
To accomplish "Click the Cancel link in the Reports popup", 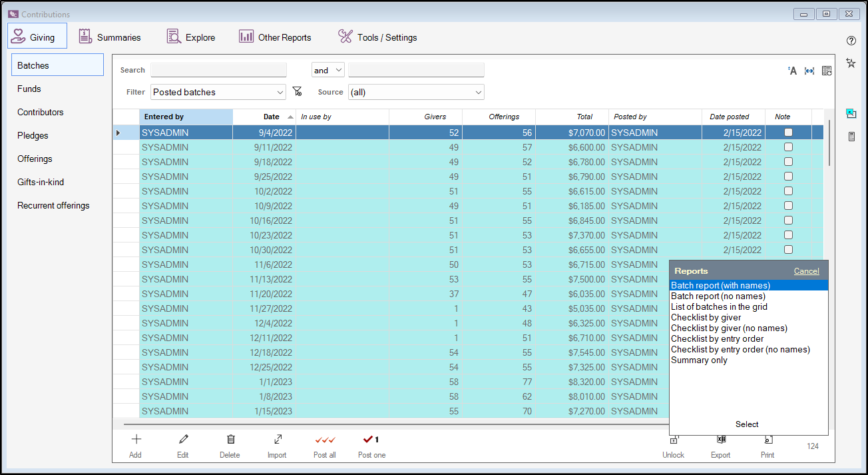I will (806, 271).
